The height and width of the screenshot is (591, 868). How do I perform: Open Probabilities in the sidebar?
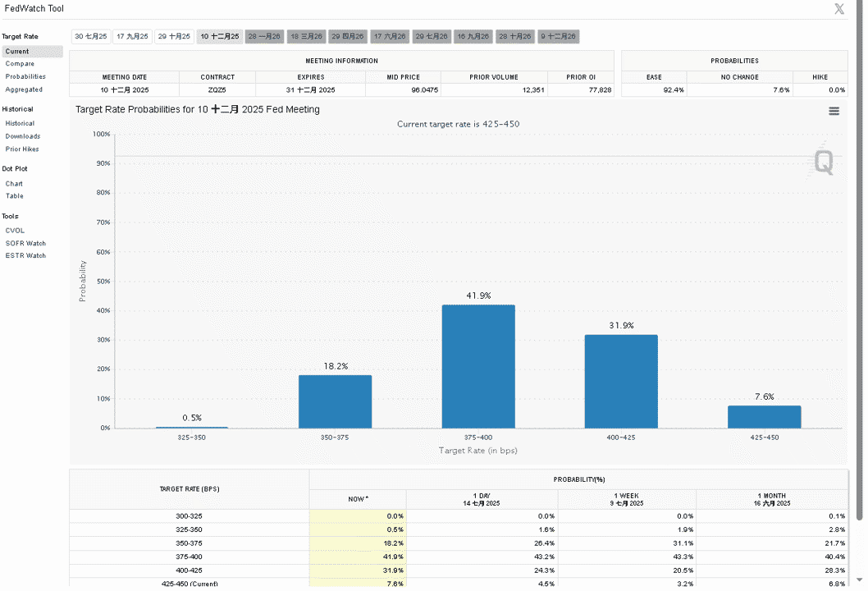pos(25,76)
